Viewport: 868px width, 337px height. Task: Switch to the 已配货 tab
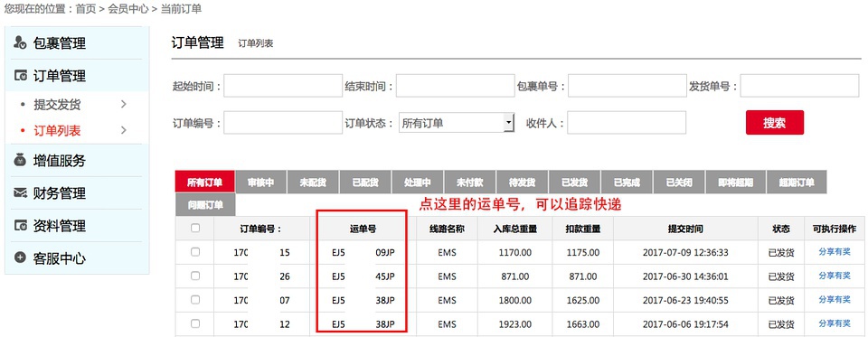click(364, 183)
